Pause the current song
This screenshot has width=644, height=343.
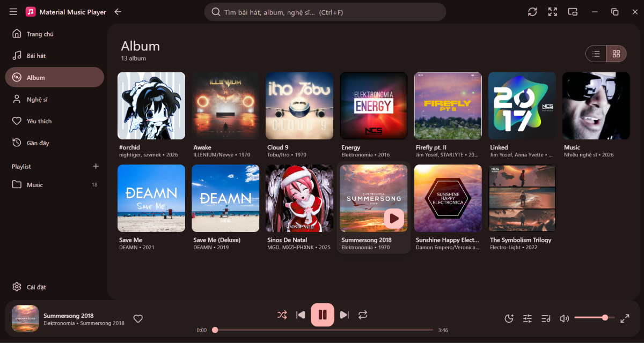(x=323, y=315)
